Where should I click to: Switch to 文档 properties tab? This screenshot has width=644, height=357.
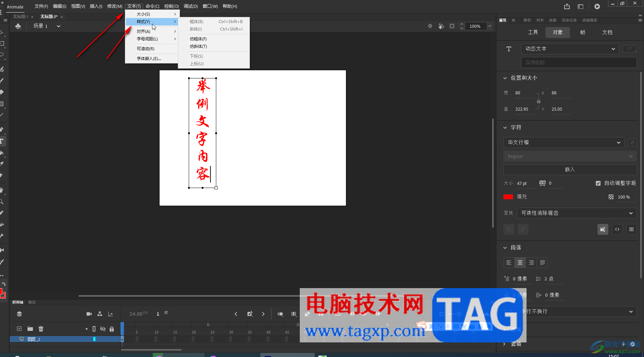click(x=607, y=33)
